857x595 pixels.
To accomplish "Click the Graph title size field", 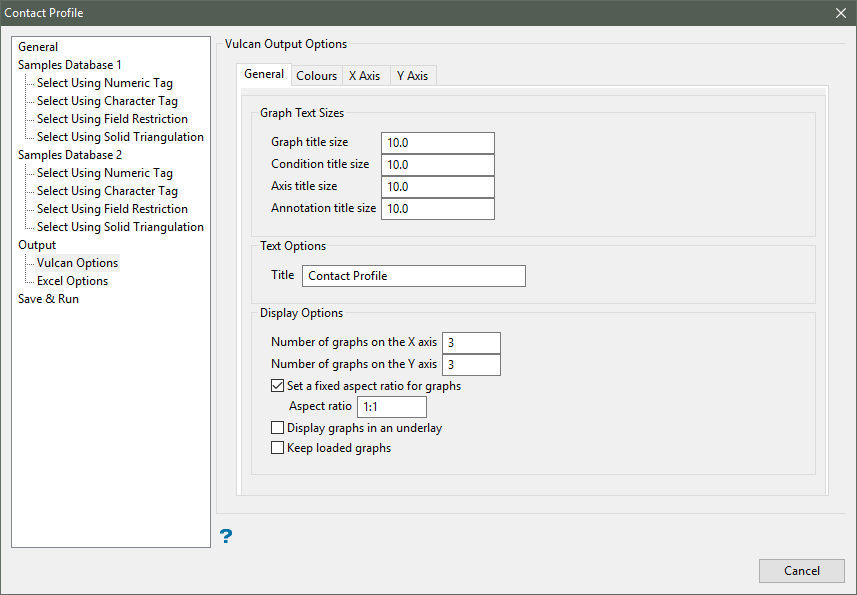I will coord(437,143).
